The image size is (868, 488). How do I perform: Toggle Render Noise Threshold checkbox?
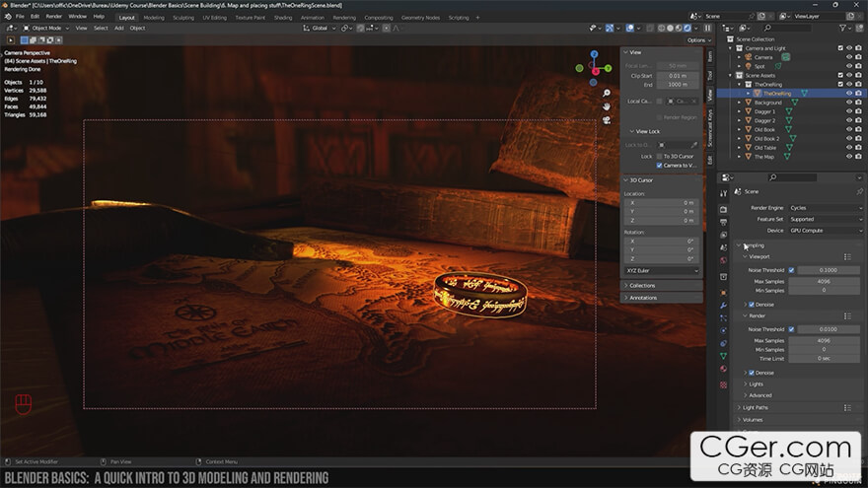pos(792,329)
